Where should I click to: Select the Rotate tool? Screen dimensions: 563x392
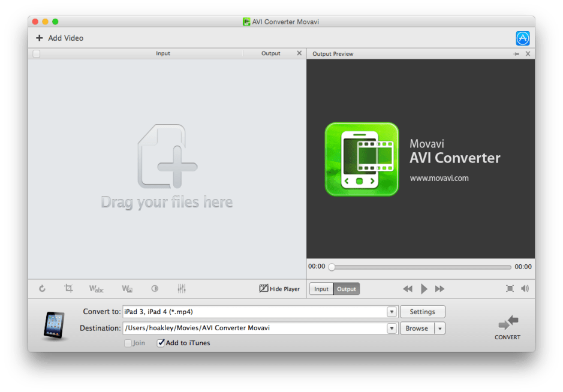42,288
